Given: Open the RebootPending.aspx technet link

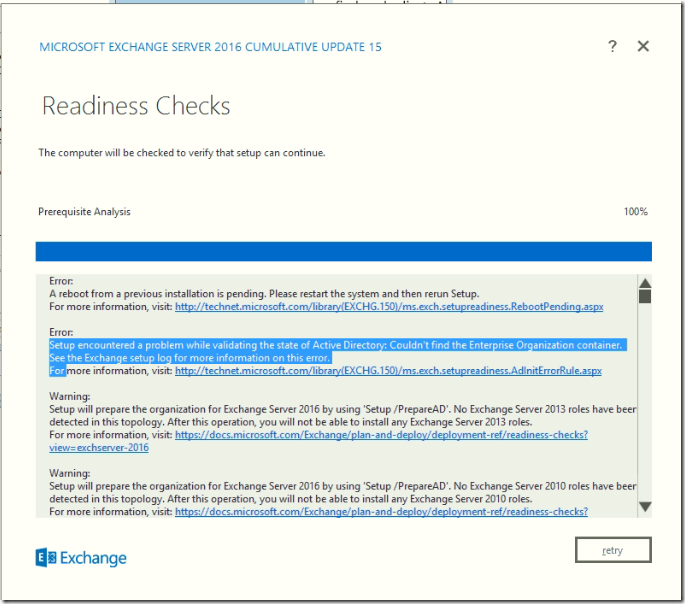Looking at the screenshot, I should (x=389, y=307).
